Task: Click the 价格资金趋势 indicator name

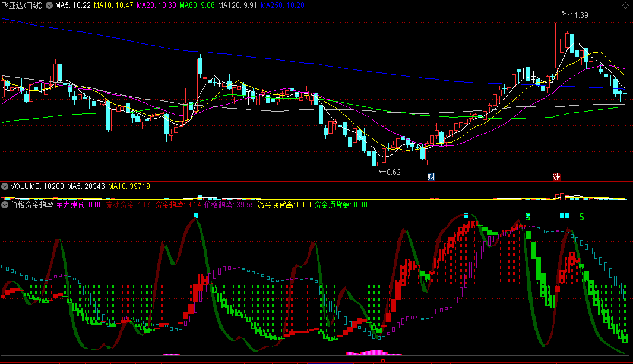Action: [x=32, y=205]
